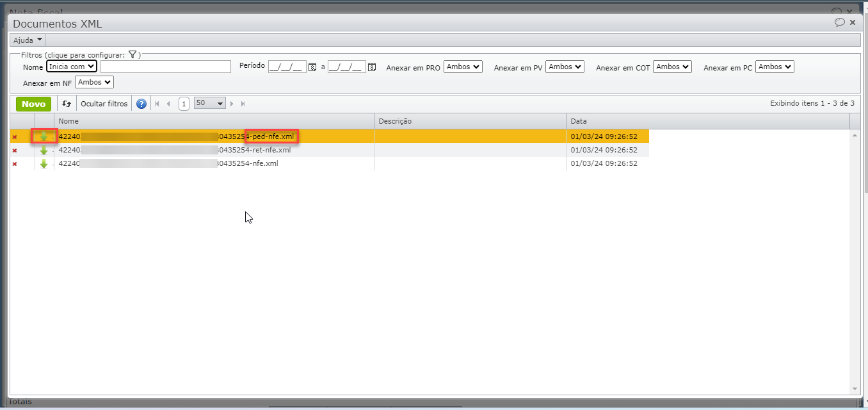
Task: Go to next page arrow icon
Action: [232, 104]
